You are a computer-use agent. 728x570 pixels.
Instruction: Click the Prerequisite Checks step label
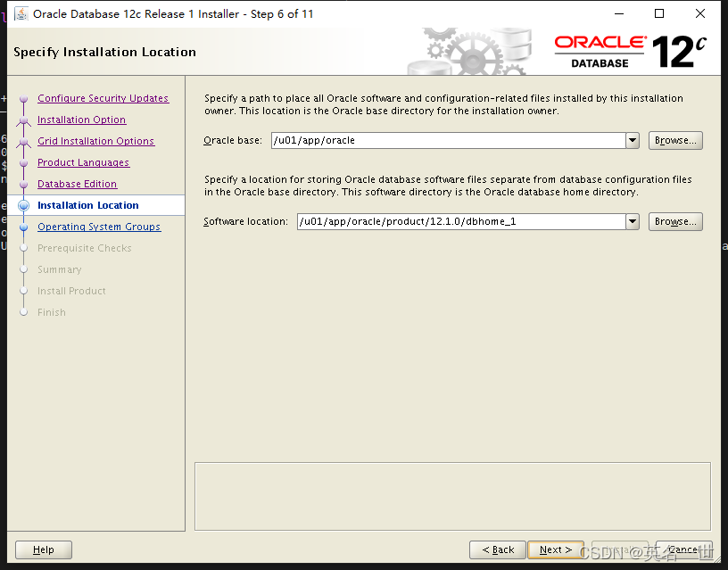[x=85, y=248]
